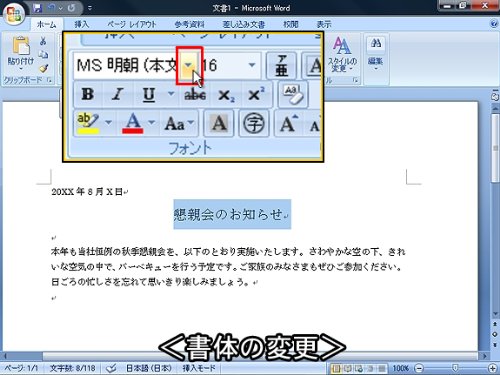
Task: Apply subscript with the x₂ icon
Action: (226, 95)
